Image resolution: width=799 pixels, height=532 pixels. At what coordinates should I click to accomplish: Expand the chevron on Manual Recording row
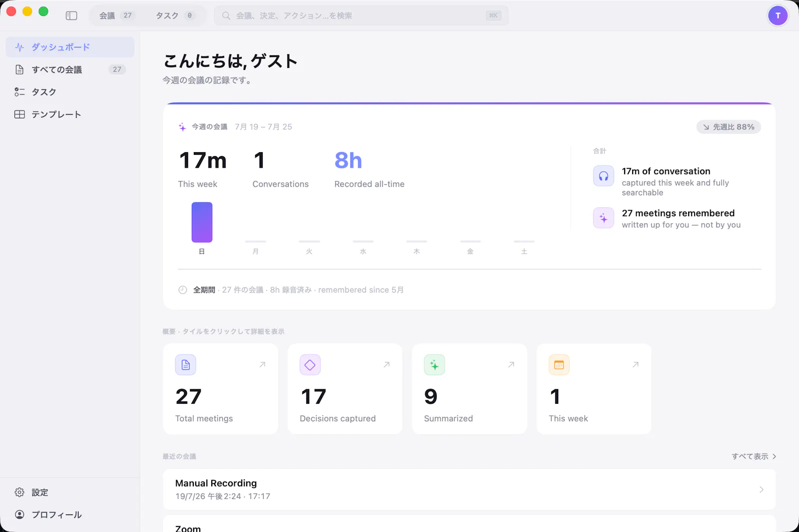tap(761, 490)
